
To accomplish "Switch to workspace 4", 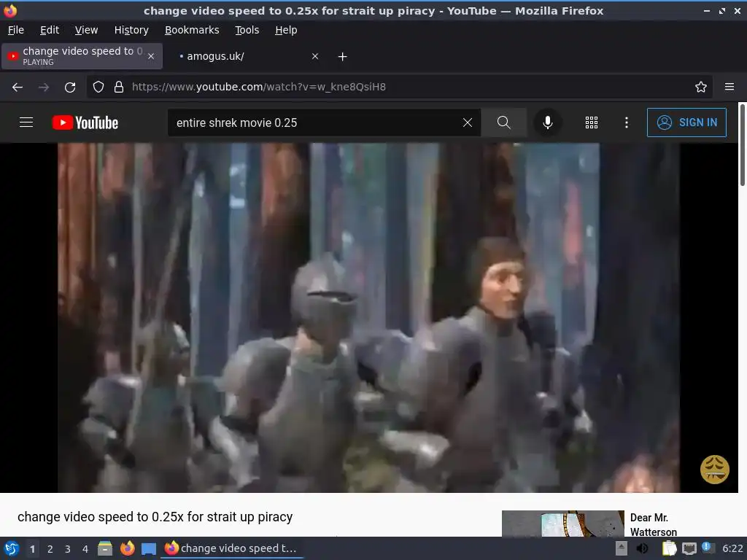I will 85,549.
